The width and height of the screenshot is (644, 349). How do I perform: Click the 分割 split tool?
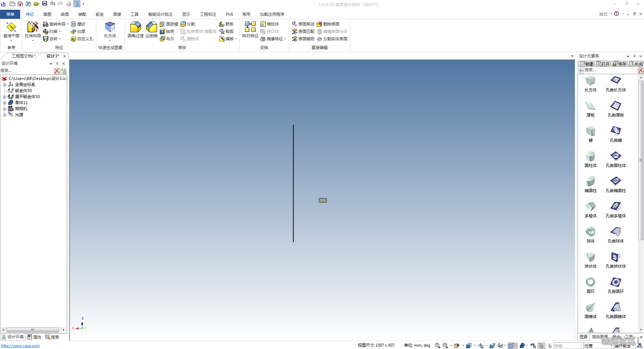(x=188, y=24)
